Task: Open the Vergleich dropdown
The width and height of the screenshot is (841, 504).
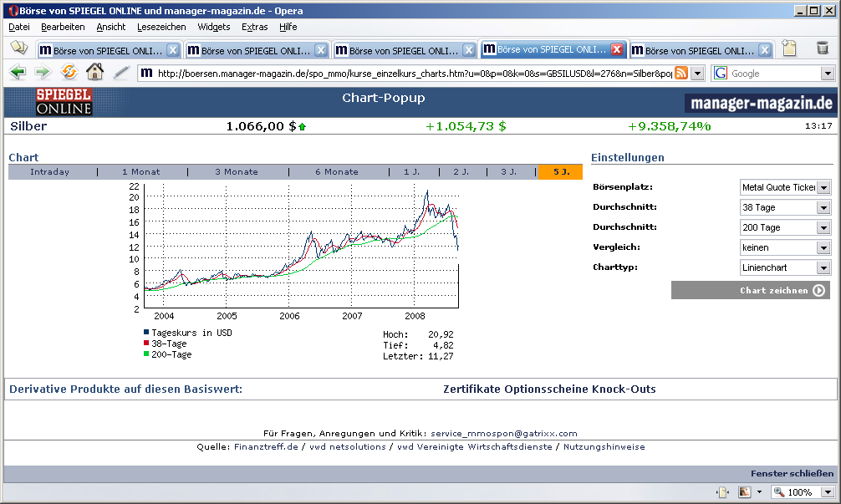Action: pos(823,248)
